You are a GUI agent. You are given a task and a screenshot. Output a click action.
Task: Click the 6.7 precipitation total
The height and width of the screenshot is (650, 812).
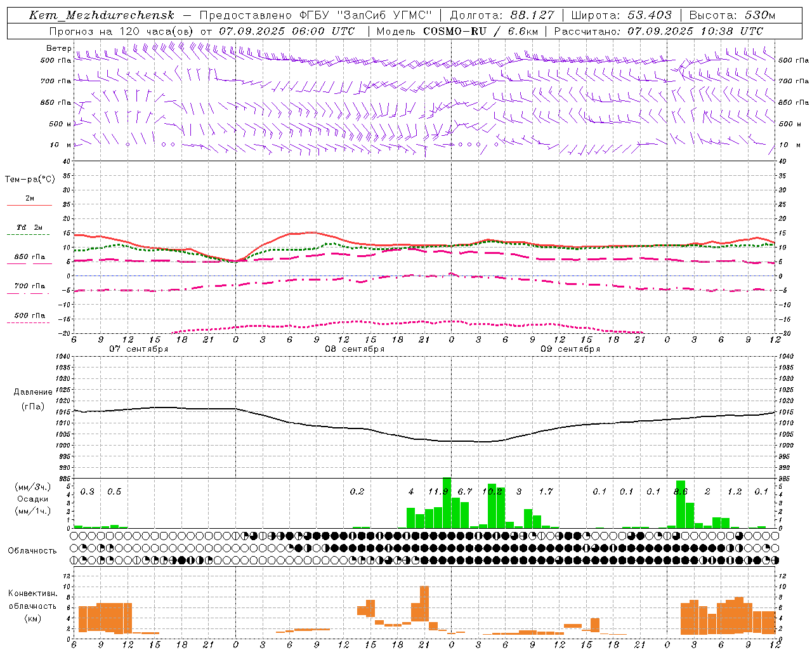point(465,492)
